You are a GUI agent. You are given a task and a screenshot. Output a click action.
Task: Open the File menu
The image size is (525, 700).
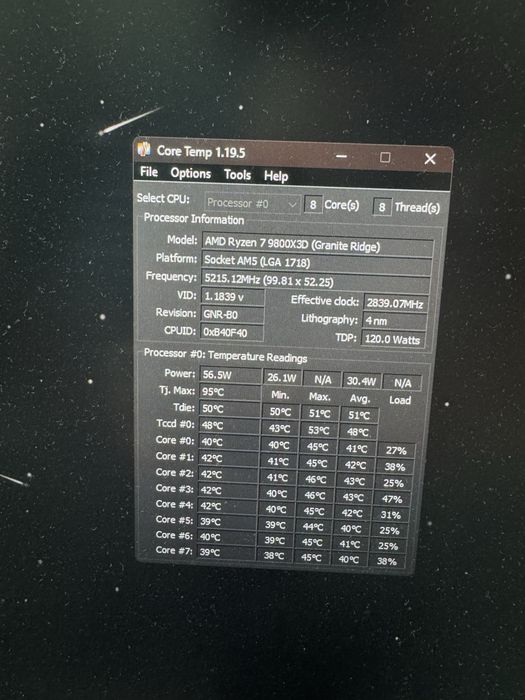[x=149, y=171]
